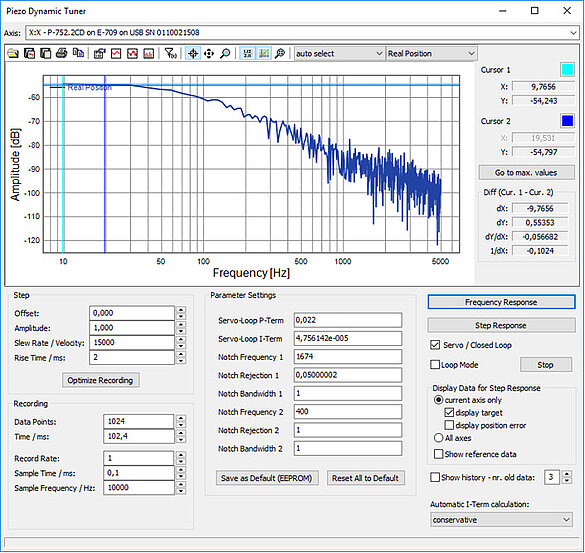The image size is (585, 553).
Task: Expand the Axis selection combo box
Action: 302,33
